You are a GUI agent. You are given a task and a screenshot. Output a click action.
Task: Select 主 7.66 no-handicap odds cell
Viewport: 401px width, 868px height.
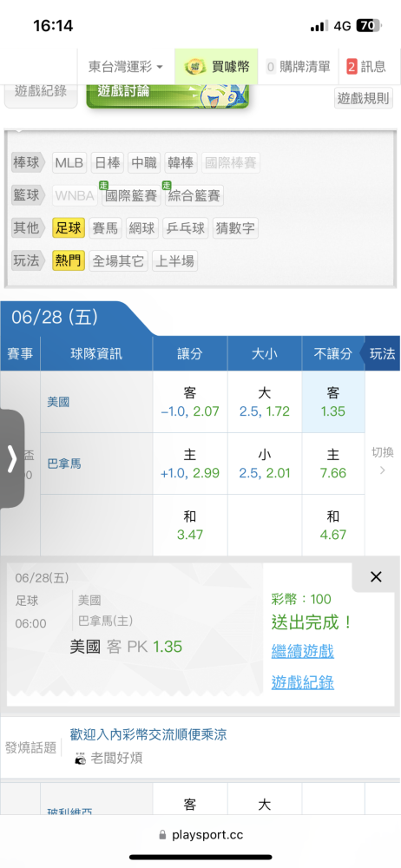coord(333,464)
